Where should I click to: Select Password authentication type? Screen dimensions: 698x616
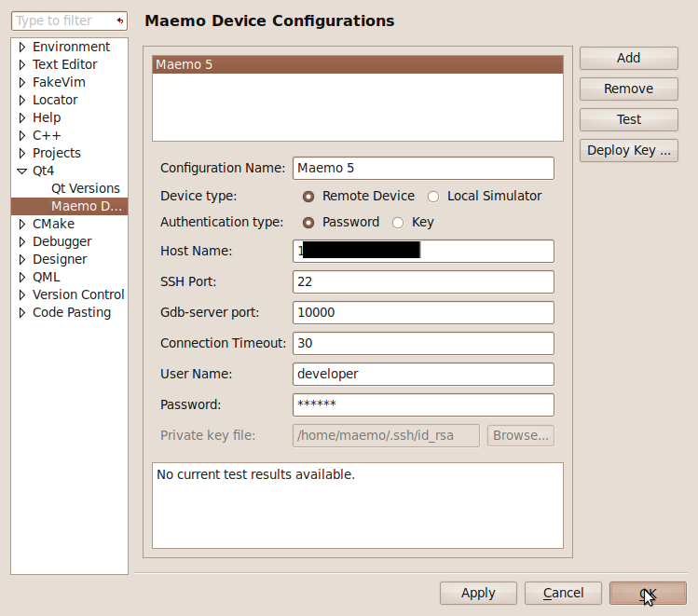308,223
